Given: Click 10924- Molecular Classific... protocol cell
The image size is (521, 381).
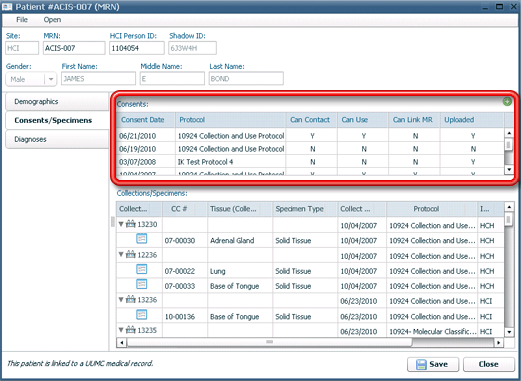Looking at the screenshot, I should (x=432, y=332).
